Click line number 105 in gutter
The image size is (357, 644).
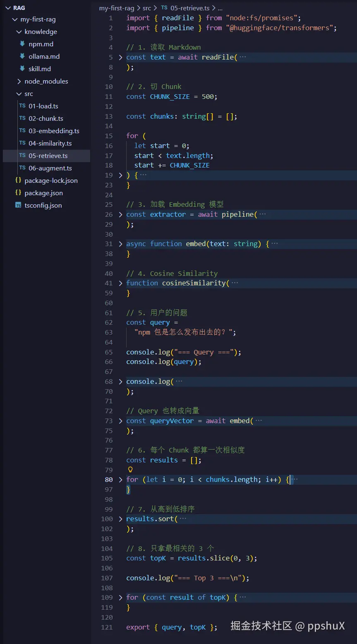(x=107, y=558)
